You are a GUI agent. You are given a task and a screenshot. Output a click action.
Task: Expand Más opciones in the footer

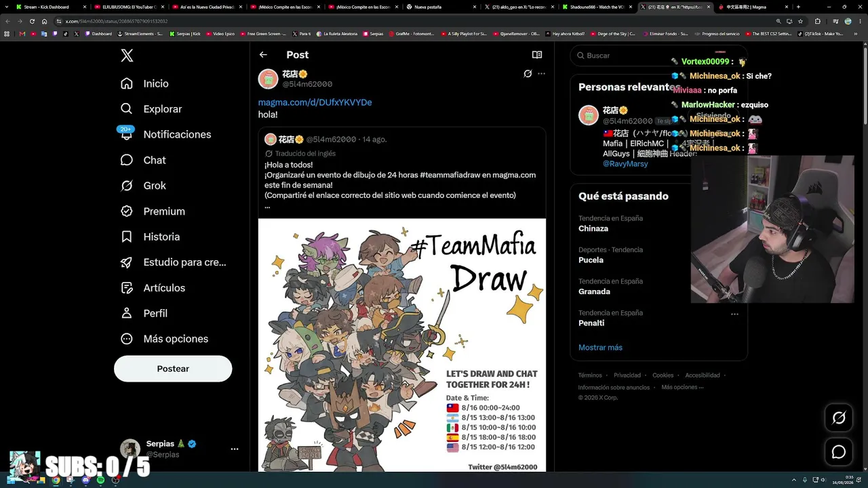click(682, 388)
